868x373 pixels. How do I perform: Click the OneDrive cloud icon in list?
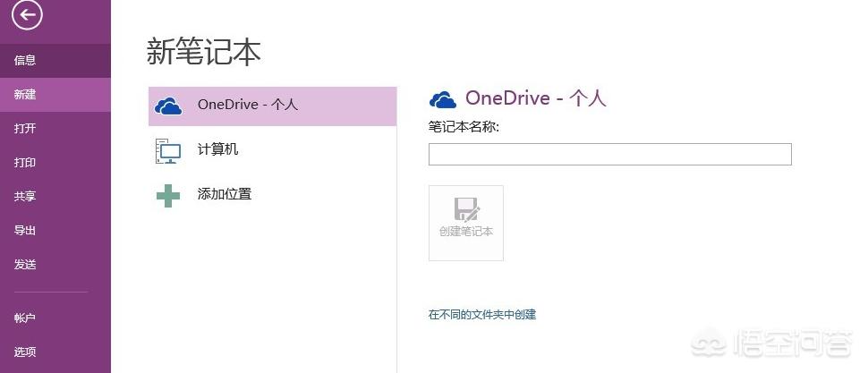[x=168, y=106]
